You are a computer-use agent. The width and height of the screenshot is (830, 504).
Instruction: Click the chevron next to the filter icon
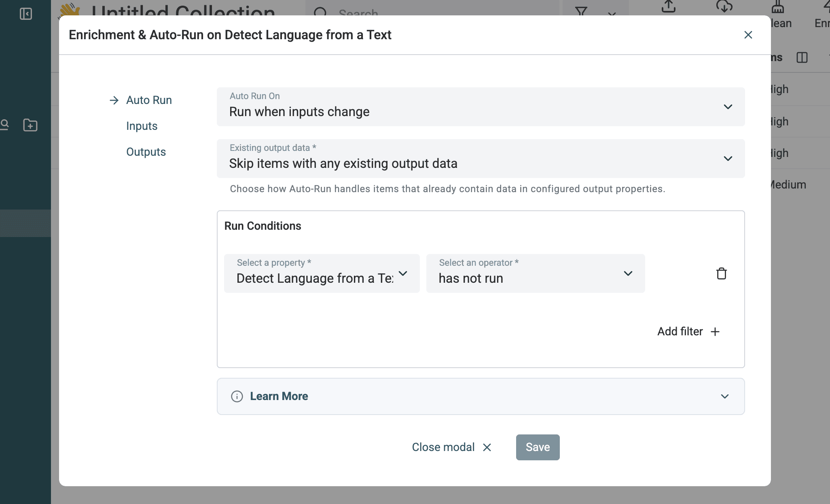tap(612, 14)
